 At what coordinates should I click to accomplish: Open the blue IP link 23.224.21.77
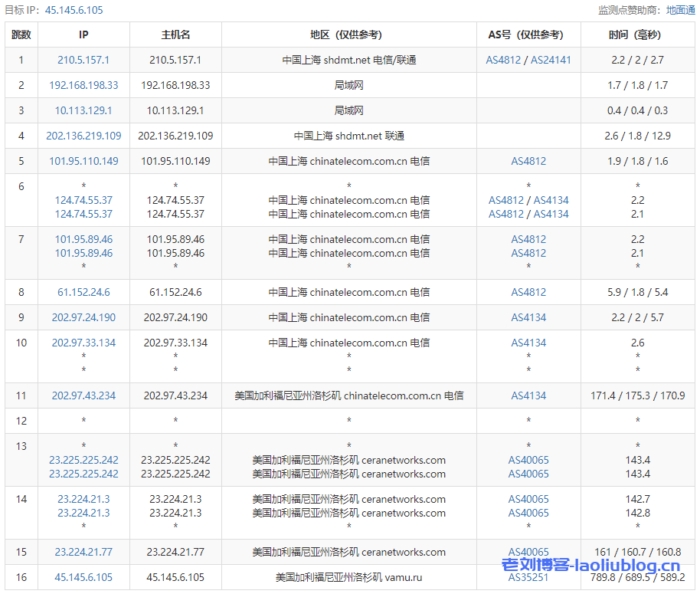(x=83, y=552)
